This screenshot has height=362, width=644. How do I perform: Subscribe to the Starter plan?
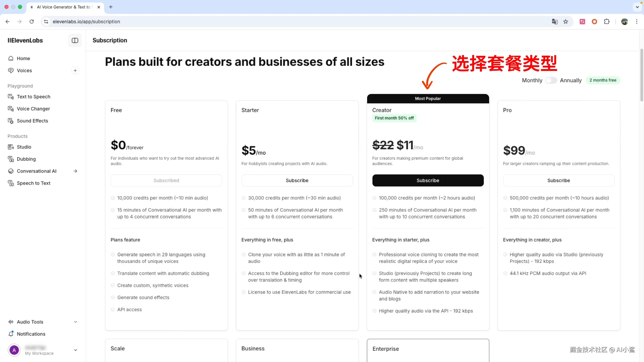[297, 180]
